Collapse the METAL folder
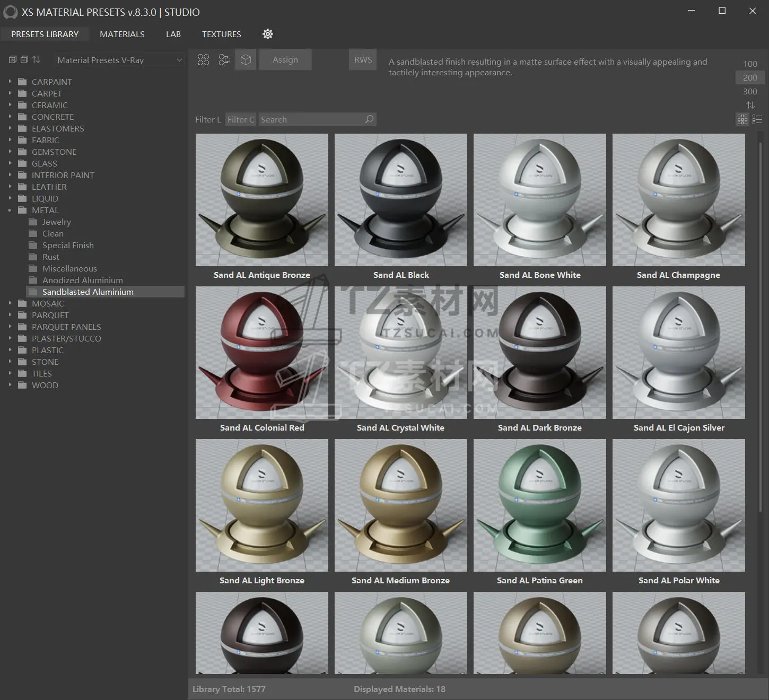This screenshot has width=769, height=700. tap(10, 211)
